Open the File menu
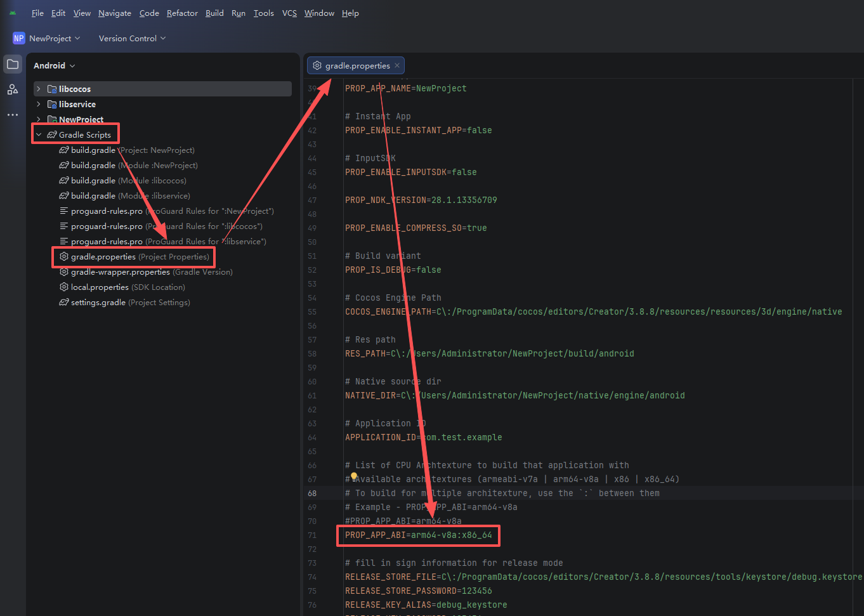Screen dimensions: 864x616 [37, 13]
